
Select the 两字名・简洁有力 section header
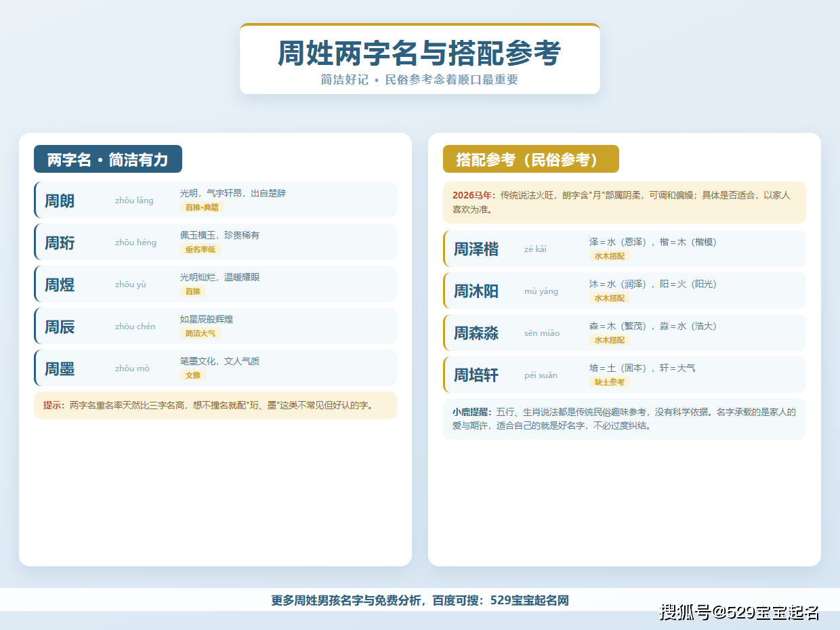(x=108, y=159)
